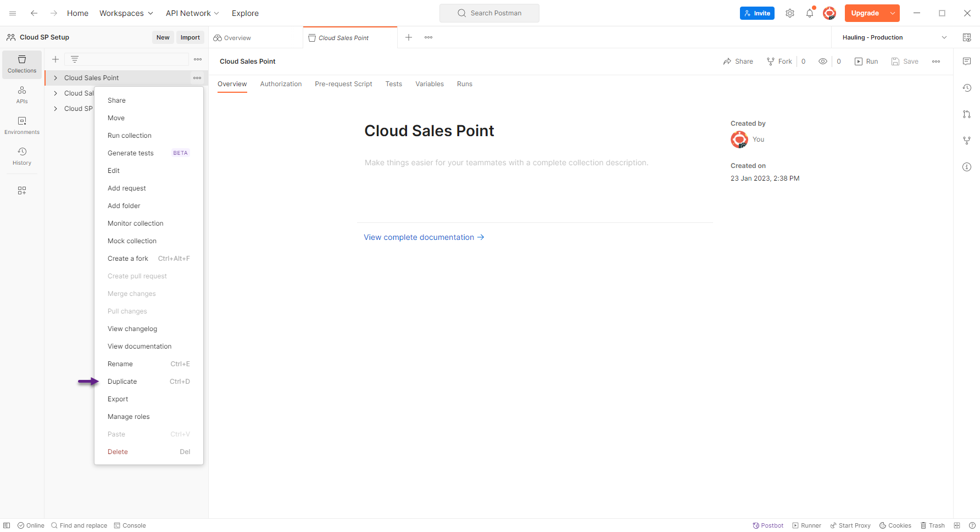Create new collection with plus icon
This screenshot has width=980, height=532.
[x=55, y=59]
